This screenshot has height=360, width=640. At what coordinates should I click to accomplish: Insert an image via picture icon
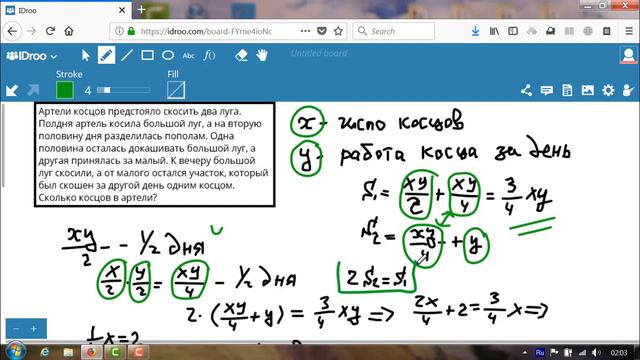[x=587, y=90]
